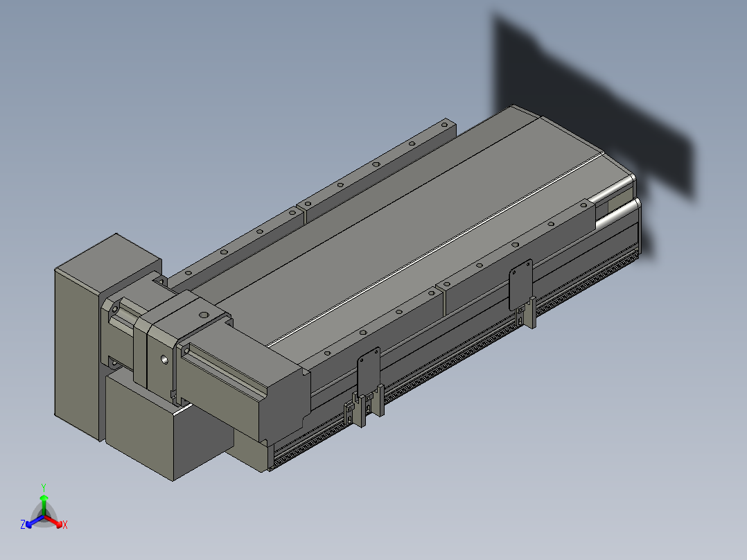747x560 pixels.
Task: Select the tall motor block at far left
Action: point(76,347)
